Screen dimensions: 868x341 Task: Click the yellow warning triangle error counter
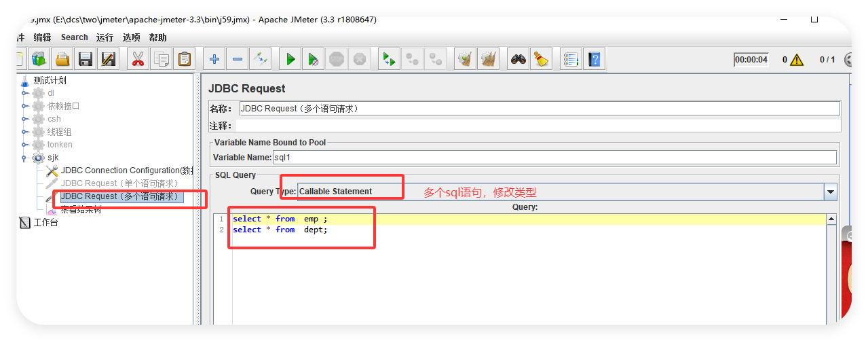797,60
